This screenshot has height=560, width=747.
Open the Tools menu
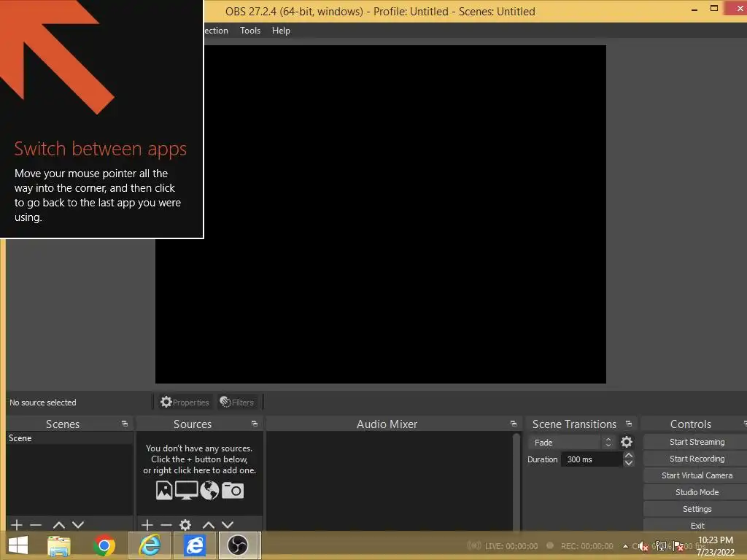[x=250, y=31]
